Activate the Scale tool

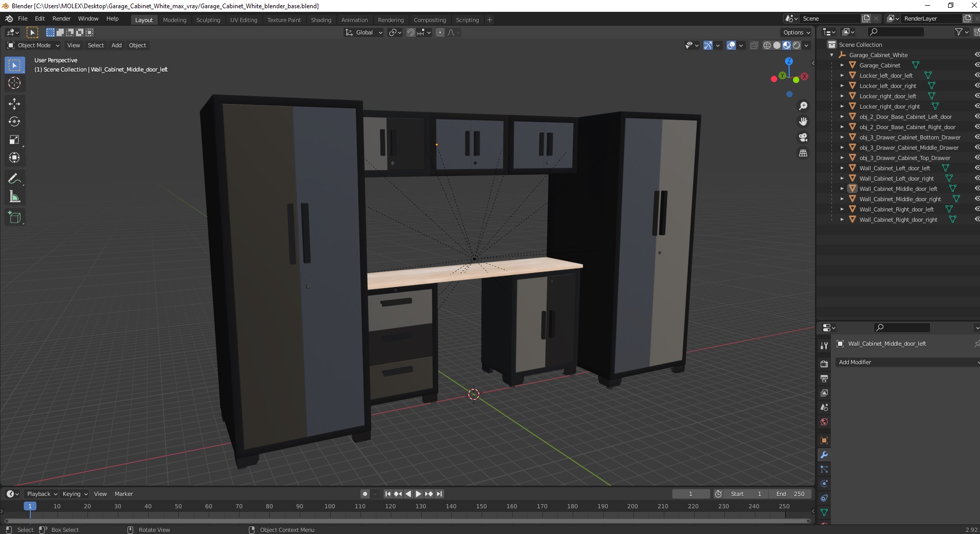click(x=14, y=140)
